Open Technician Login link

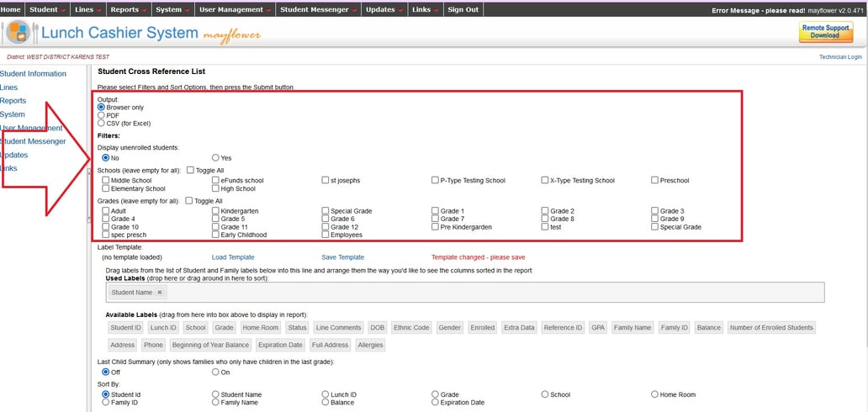[x=840, y=57]
